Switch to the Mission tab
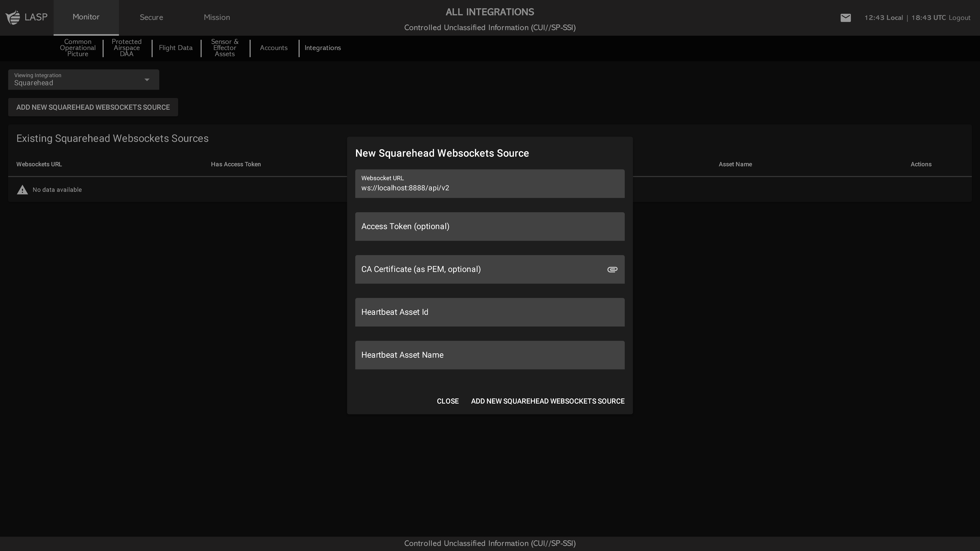 tap(217, 17)
